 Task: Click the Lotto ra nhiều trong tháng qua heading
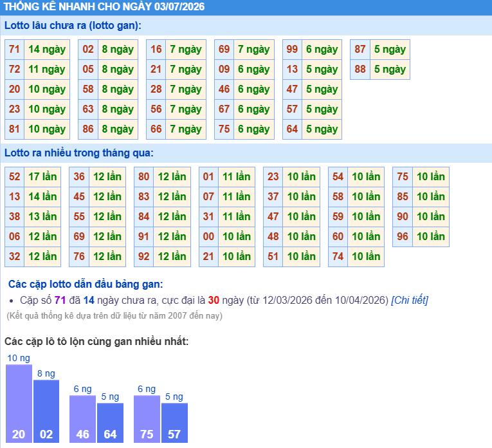78,153
